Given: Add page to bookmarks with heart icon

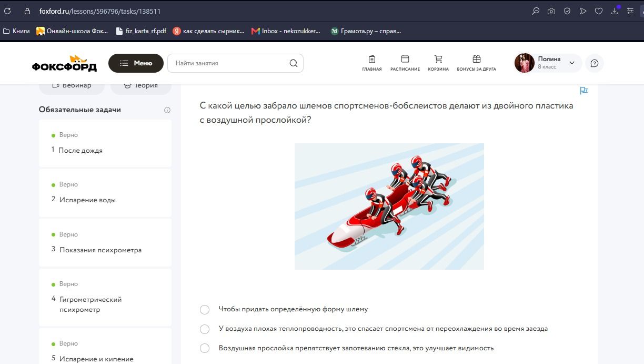Looking at the screenshot, I should [599, 11].
